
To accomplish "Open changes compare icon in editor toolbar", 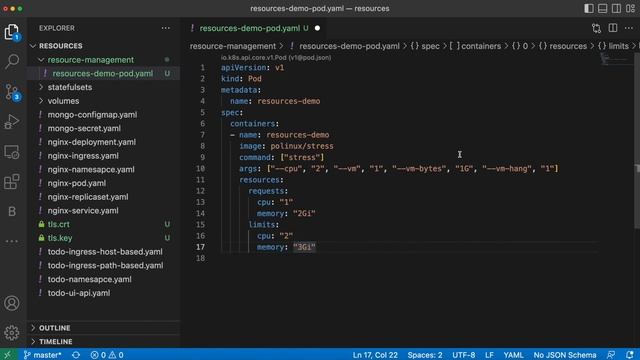I will pyautogui.click(x=596, y=28).
